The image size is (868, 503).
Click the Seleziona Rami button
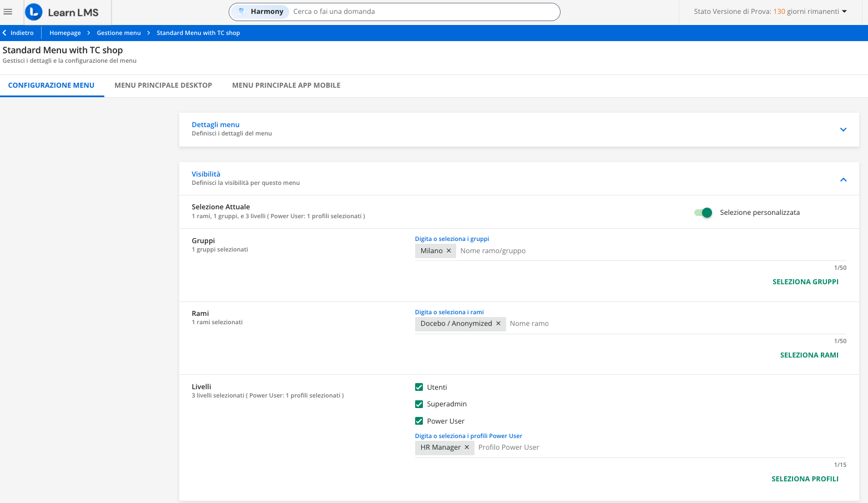[809, 355]
